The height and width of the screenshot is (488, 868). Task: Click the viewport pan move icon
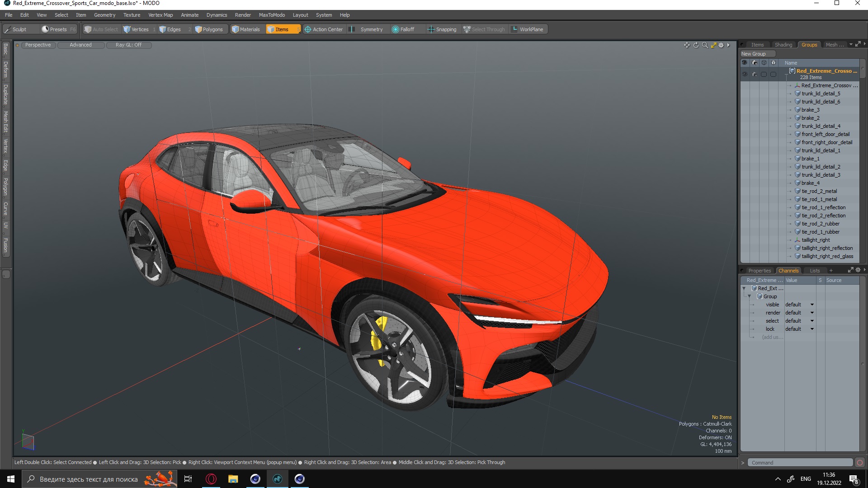[687, 45]
